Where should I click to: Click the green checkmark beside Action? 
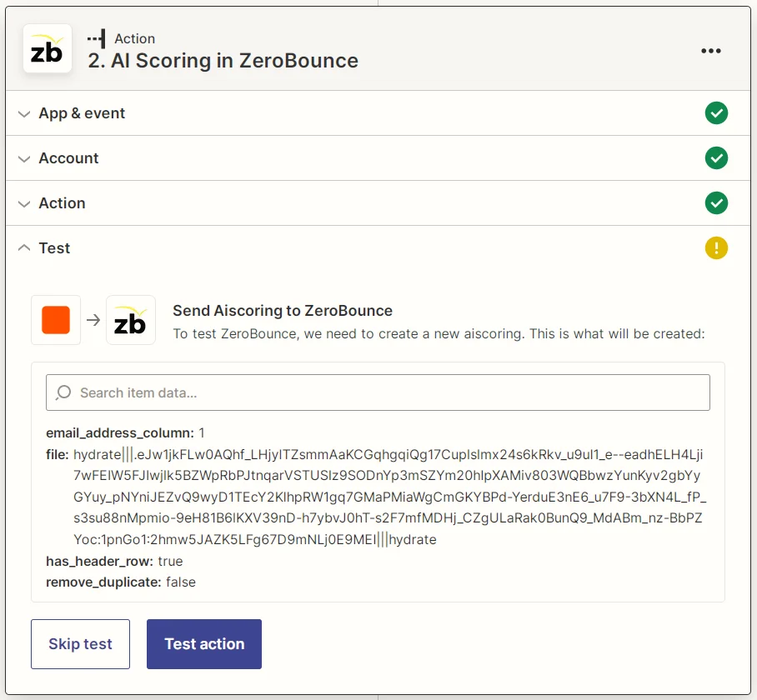tap(716, 202)
